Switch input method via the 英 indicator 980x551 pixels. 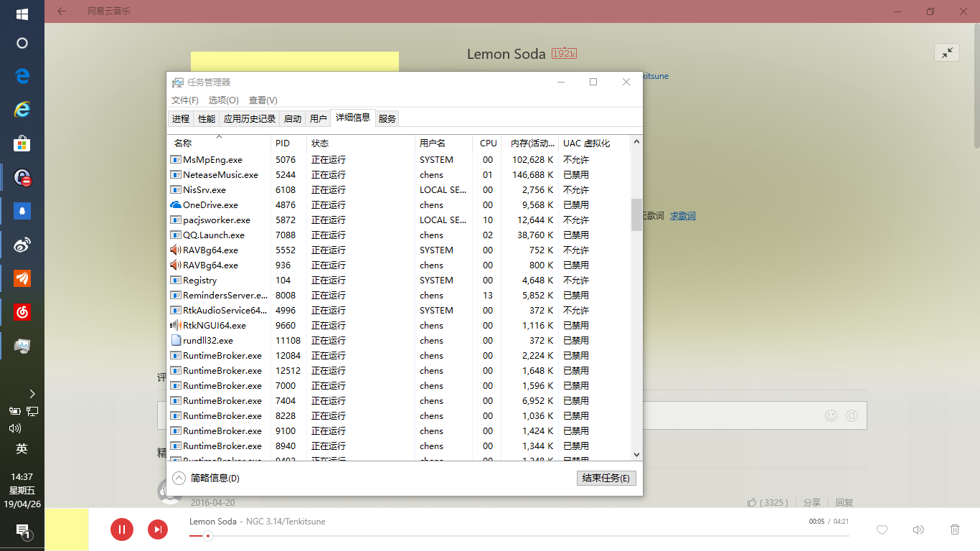coord(22,449)
